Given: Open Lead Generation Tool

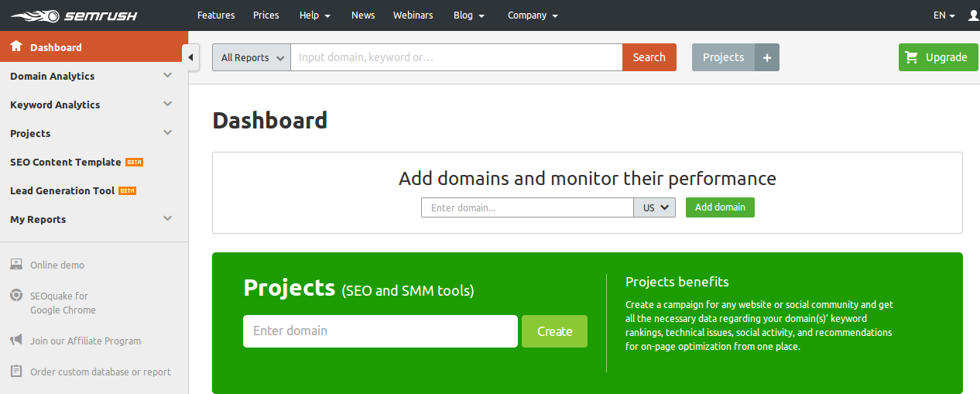Looking at the screenshot, I should pos(63,191).
